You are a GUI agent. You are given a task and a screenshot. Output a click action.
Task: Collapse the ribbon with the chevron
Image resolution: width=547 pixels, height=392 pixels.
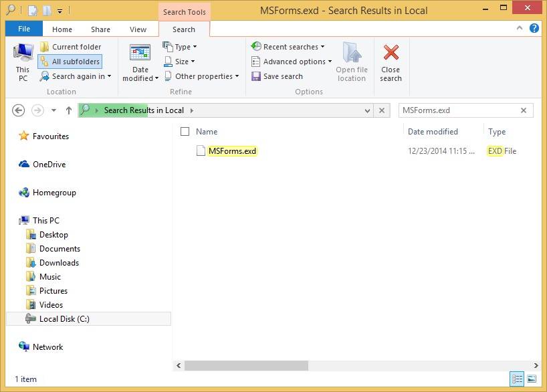(x=520, y=28)
